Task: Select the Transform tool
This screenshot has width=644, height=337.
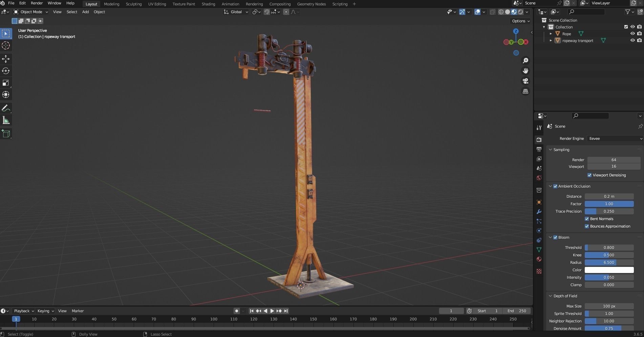Action: click(6, 95)
